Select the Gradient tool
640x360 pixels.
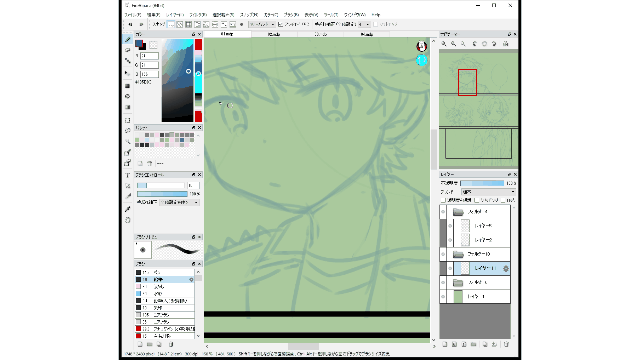(128, 107)
